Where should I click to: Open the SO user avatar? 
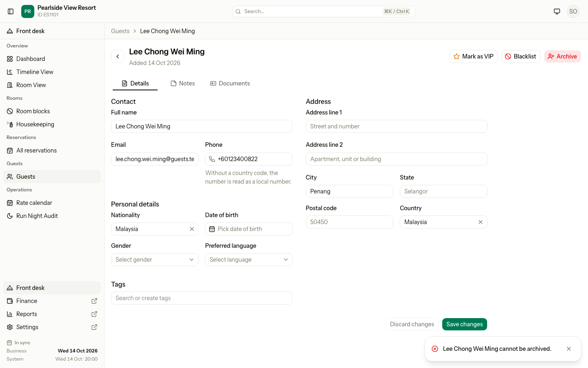coord(573,11)
